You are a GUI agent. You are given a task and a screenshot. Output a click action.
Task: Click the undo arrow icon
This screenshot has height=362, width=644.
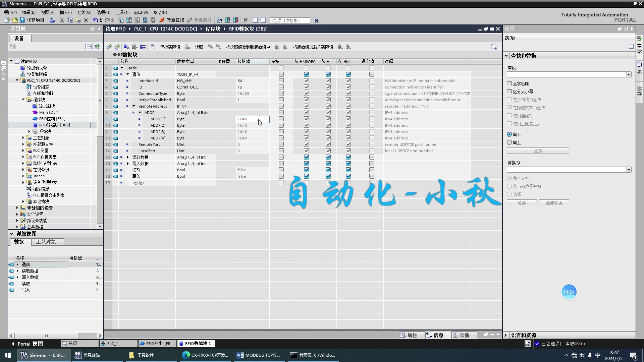[95, 20]
